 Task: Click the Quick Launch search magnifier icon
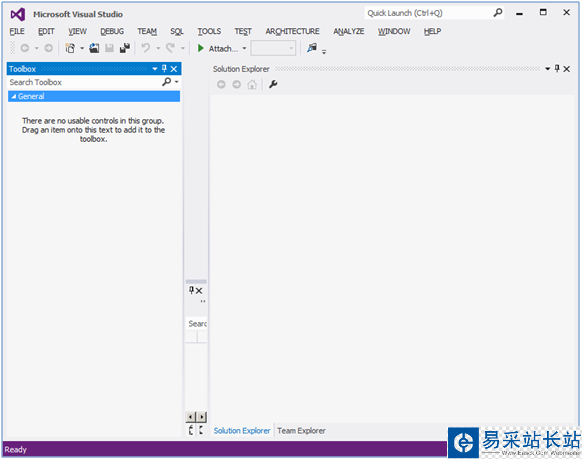point(498,13)
